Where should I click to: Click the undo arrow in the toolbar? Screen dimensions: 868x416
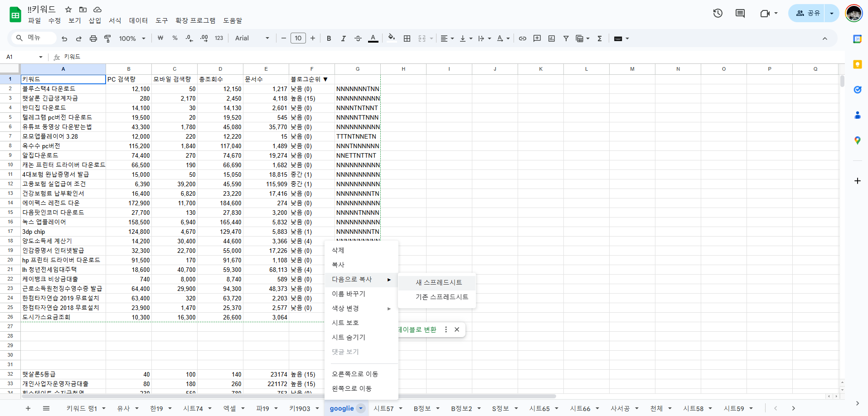tap(64, 39)
